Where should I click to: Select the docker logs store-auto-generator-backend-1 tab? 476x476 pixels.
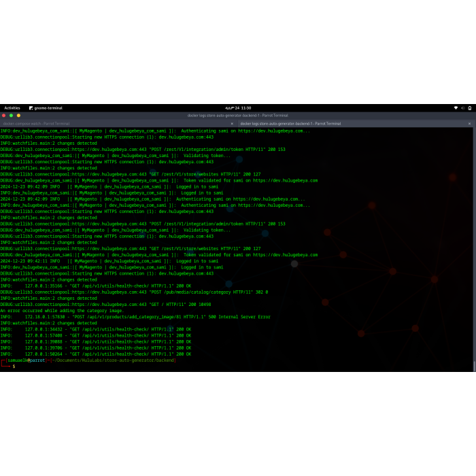click(292, 124)
